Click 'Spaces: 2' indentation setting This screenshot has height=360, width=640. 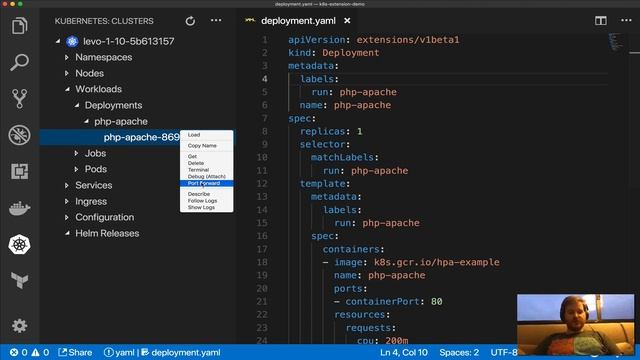[459, 352]
